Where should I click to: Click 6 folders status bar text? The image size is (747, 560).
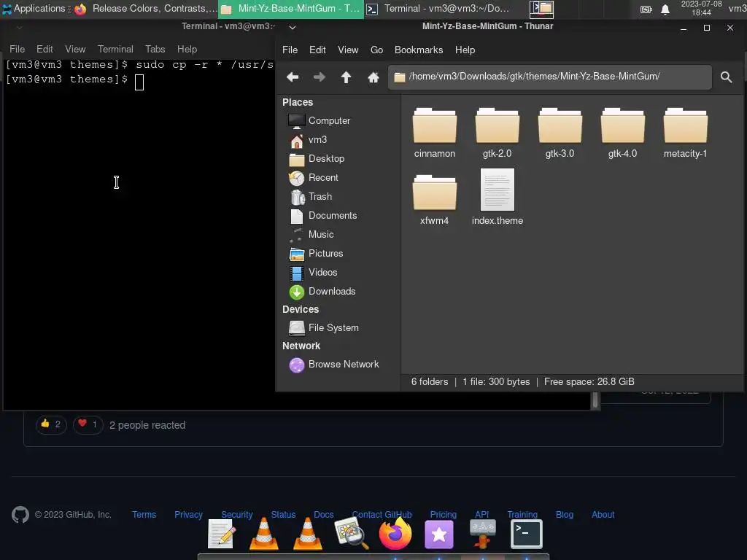[429, 382]
